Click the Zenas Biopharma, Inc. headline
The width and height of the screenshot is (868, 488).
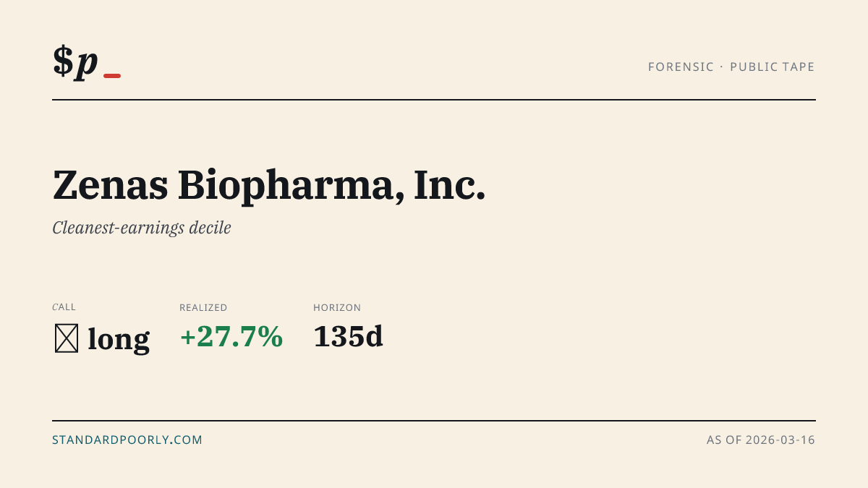tap(269, 185)
